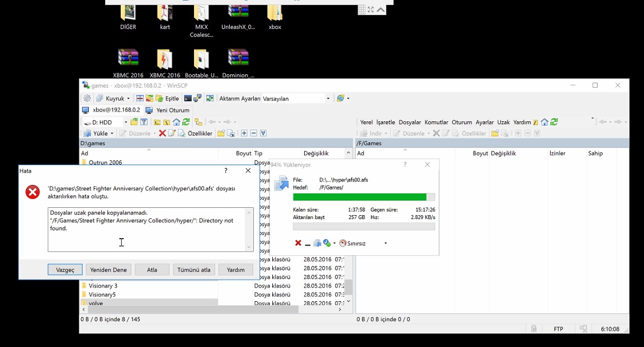Open the Yardım menu

pos(522,122)
